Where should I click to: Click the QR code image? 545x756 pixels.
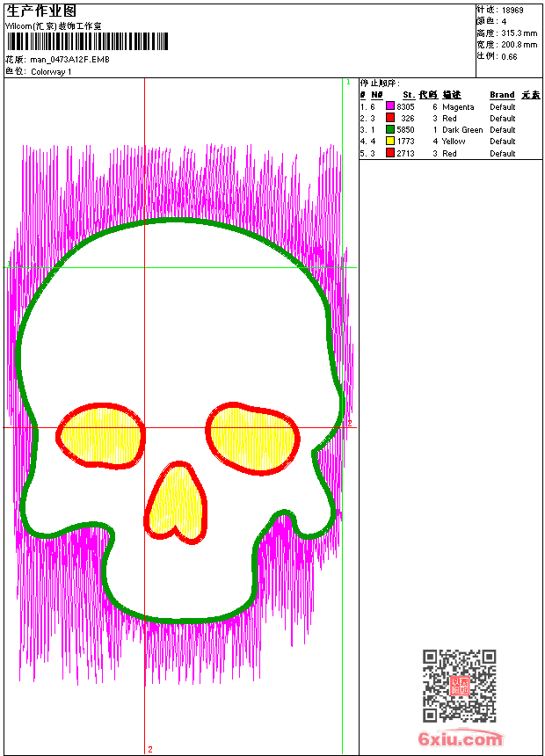click(459, 686)
